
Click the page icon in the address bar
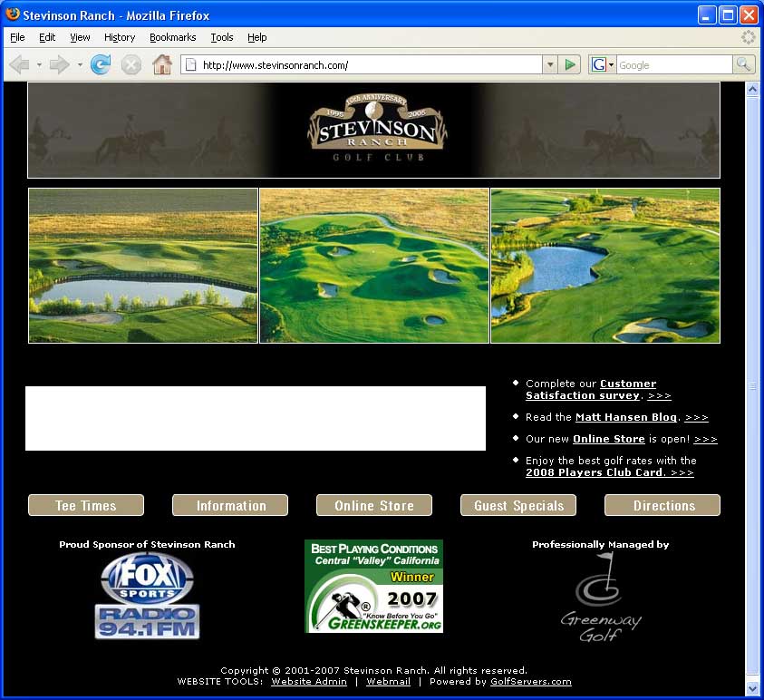191,64
